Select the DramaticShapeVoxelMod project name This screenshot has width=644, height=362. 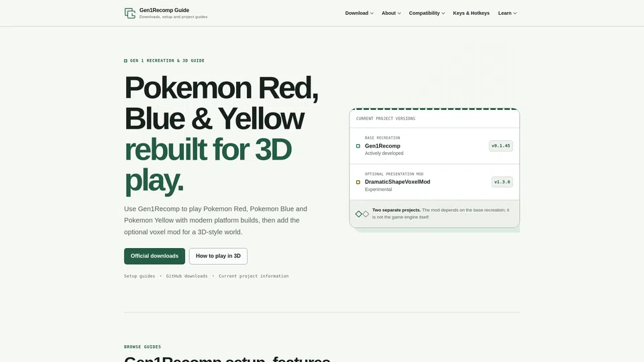[397, 182]
